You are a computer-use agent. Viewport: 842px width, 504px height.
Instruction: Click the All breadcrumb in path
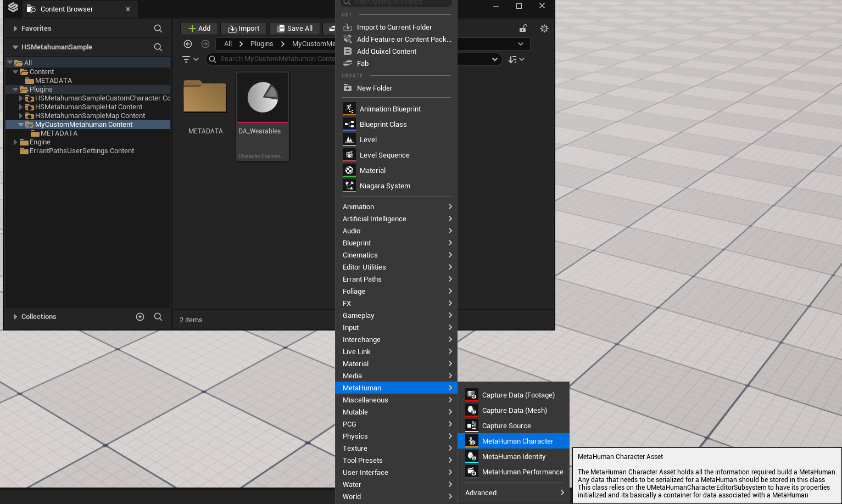[x=228, y=44]
